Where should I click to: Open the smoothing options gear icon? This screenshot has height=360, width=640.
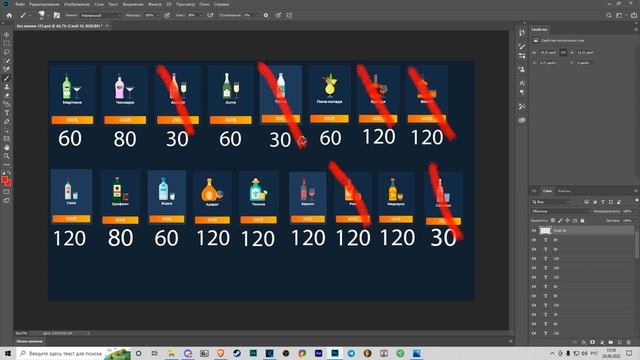[266, 15]
